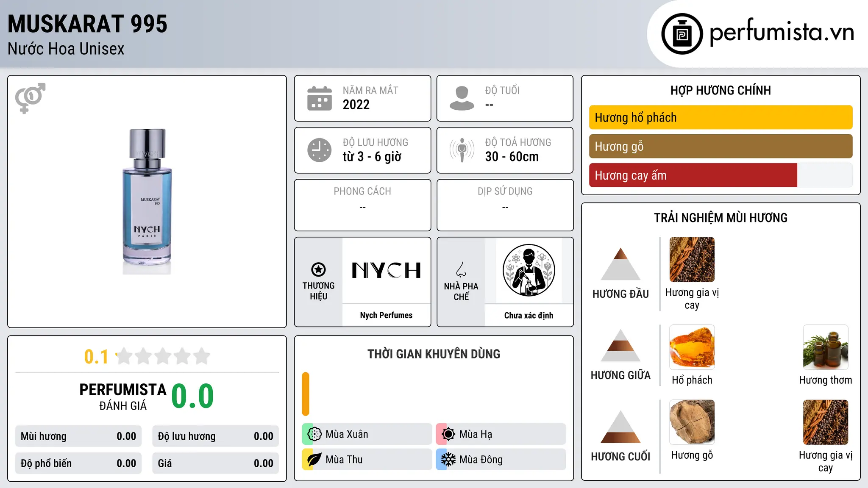Screen dimensions: 868x488
Task: Click the Hợp hương chính heading
Action: [721, 90]
